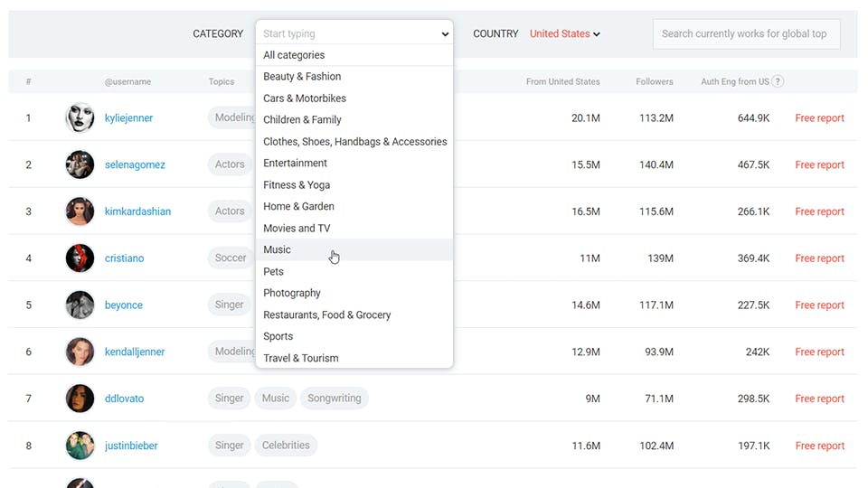Click selenagomez profile picture
This screenshot has width=868, height=488.
pos(80,164)
